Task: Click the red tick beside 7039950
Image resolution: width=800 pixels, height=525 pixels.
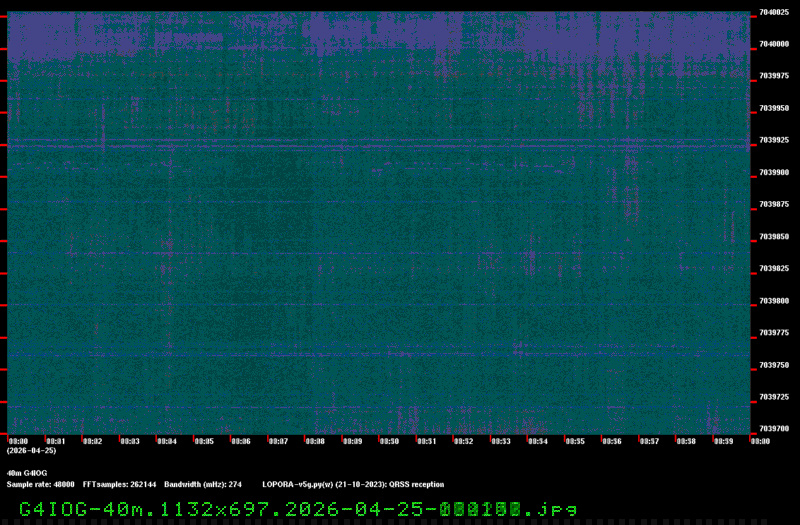Action: coord(754,108)
